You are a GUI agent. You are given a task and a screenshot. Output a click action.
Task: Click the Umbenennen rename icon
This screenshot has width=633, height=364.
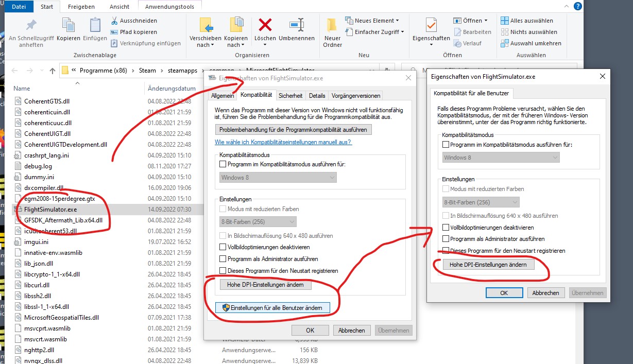click(296, 25)
